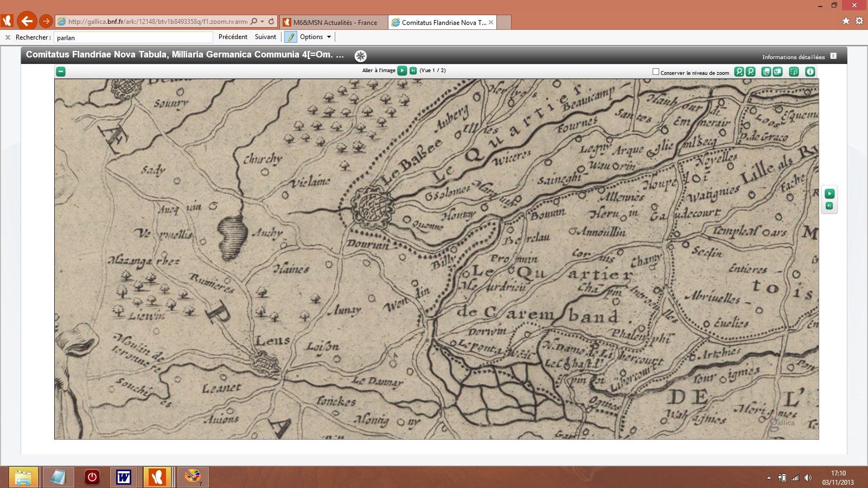Open the red power button app on the taskbar
This screenshot has width=868, height=488.
92,477
